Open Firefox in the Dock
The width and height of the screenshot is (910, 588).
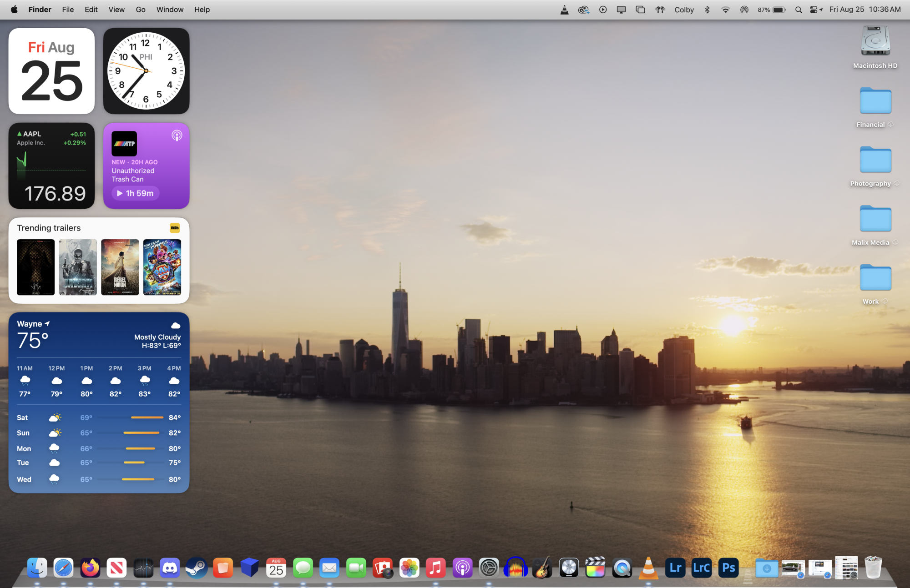point(90,568)
